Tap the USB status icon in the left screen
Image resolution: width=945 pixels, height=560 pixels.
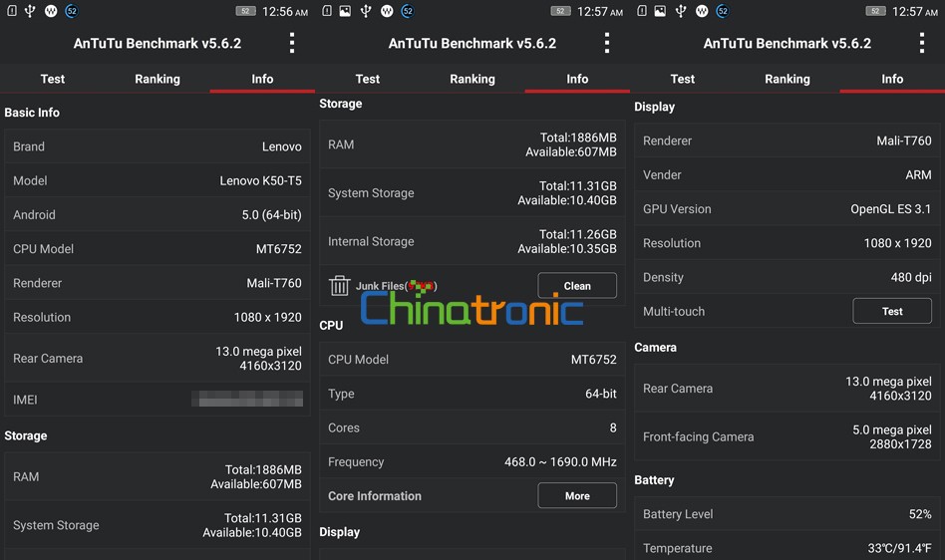pyautogui.click(x=29, y=11)
